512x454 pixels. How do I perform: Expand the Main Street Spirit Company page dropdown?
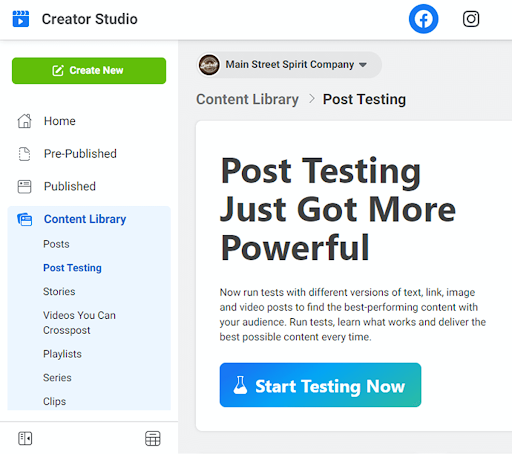pyautogui.click(x=363, y=65)
